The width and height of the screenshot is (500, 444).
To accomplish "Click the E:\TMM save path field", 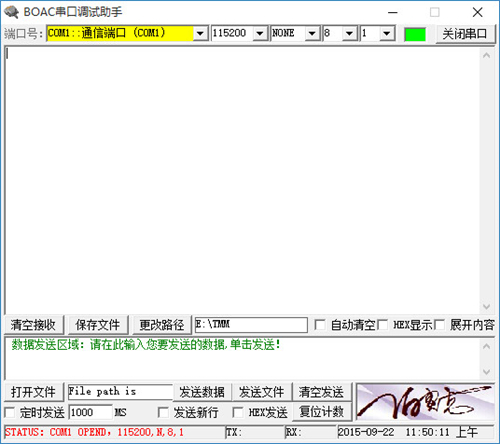I will click(251, 325).
